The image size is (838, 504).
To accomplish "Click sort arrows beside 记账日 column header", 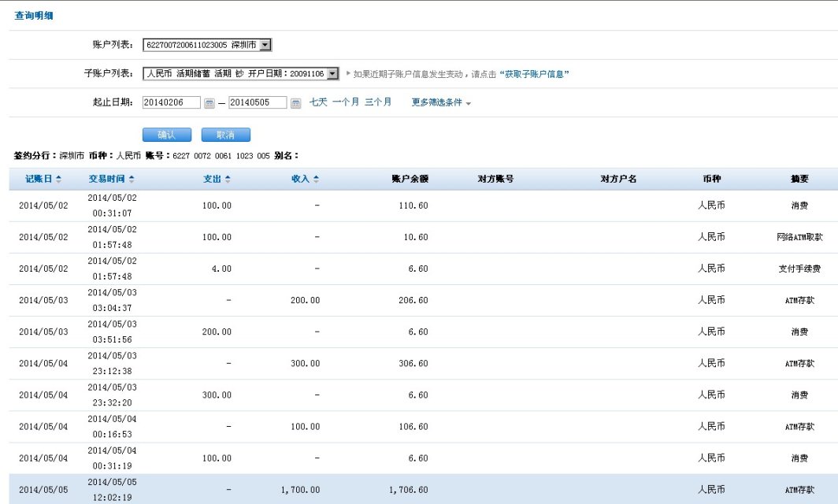I will tap(58, 180).
